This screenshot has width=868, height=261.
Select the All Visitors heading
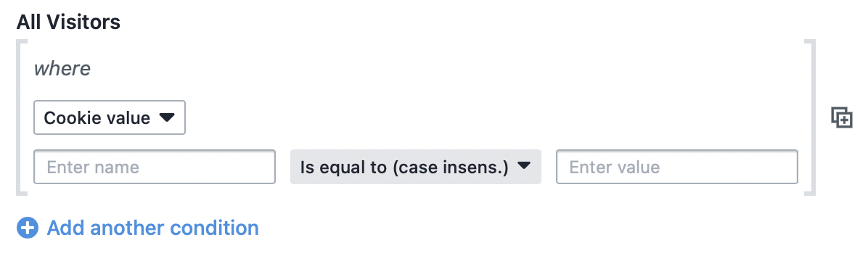[68, 22]
